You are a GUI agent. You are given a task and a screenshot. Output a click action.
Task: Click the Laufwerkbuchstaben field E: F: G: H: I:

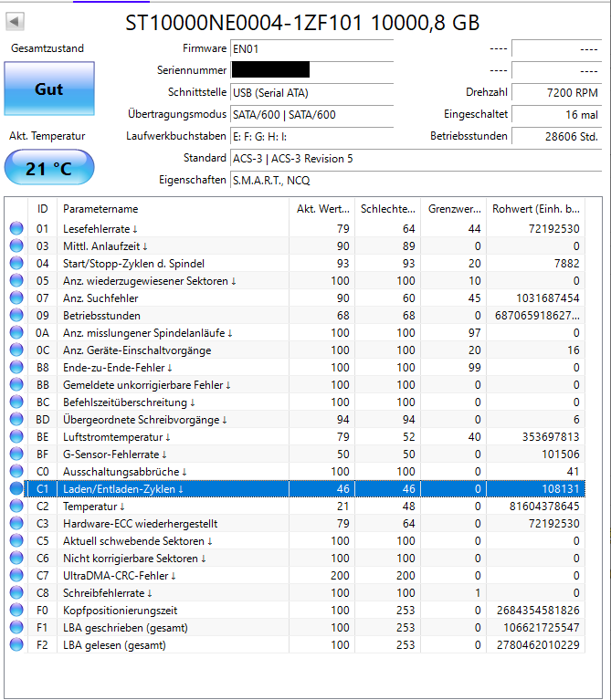pyautogui.click(x=311, y=136)
